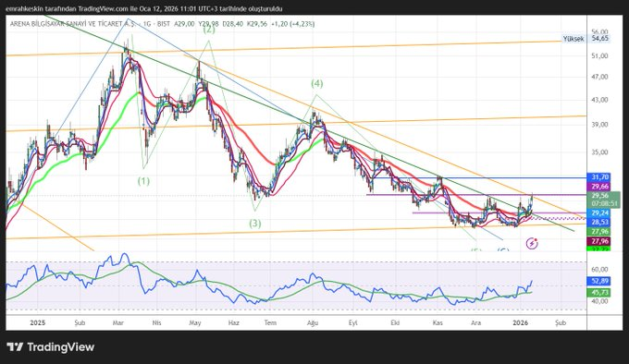Click the Şub label following 2026
Image resolution: width=629 pixels, height=364 pixels.
coord(561,322)
